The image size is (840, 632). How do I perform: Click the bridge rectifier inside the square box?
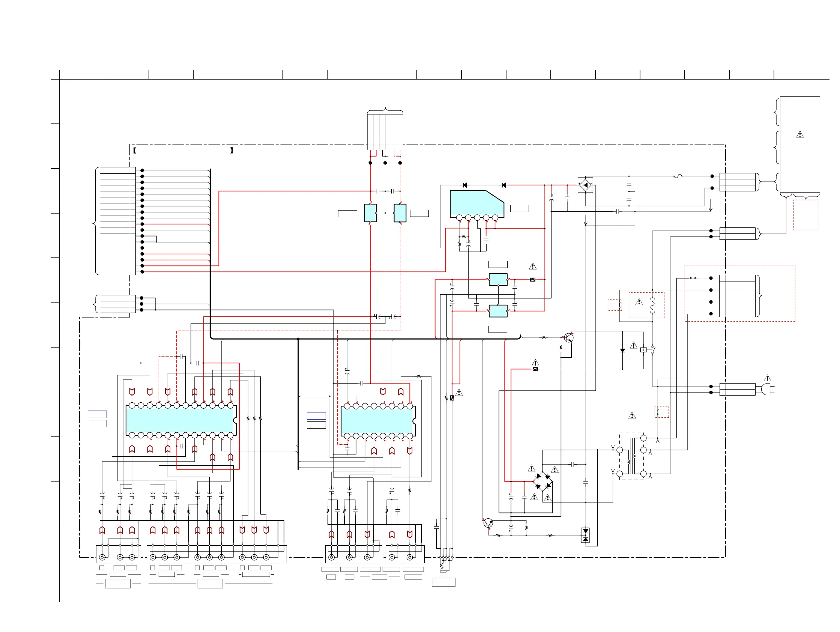(x=585, y=185)
